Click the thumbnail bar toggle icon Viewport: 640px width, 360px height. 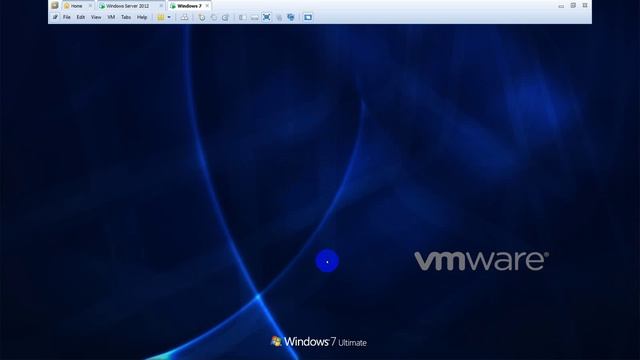click(x=254, y=17)
